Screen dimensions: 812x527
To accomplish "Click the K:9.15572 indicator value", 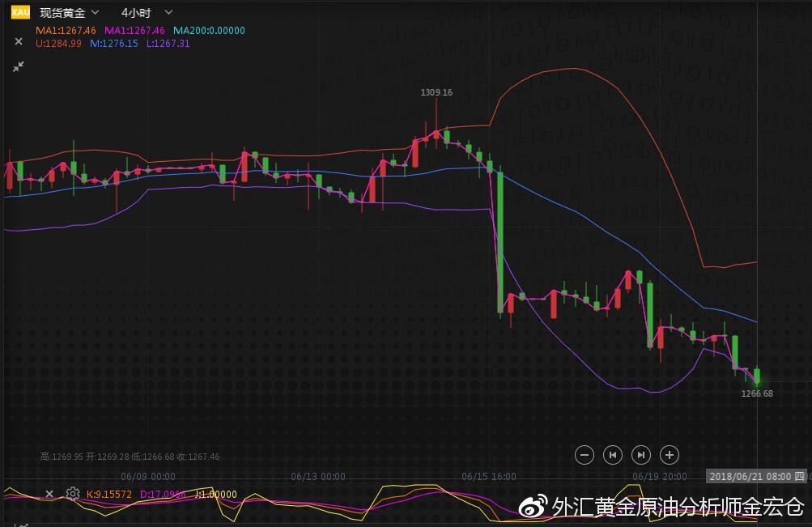I will coord(109,495).
